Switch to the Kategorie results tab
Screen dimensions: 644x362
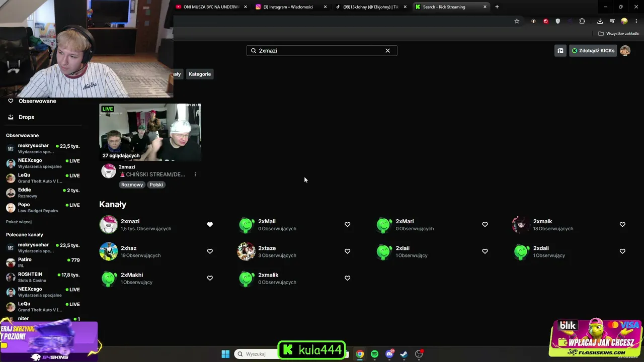point(200,74)
